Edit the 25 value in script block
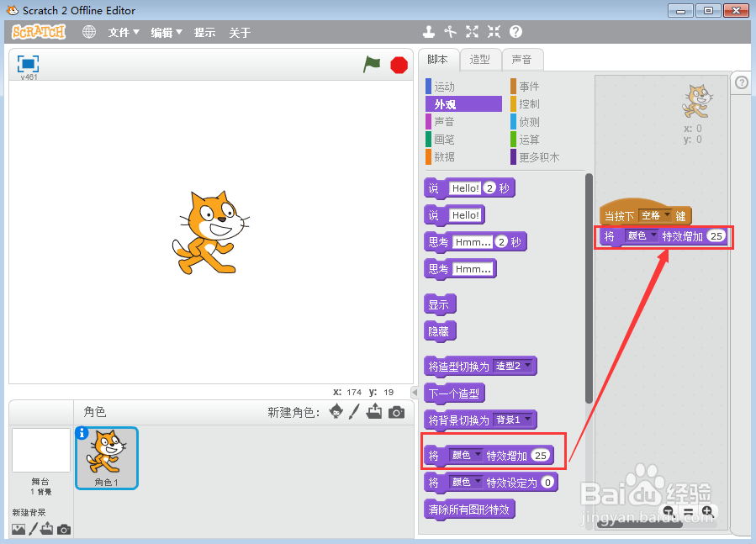Image resolution: width=756 pixels, height=544 pixels. click(716, 235)
